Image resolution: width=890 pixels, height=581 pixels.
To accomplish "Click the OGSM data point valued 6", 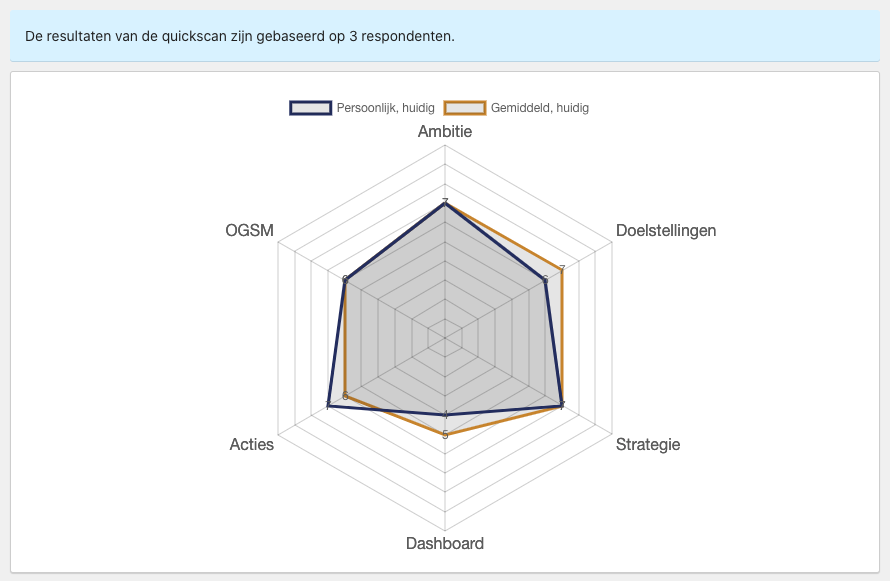I will (345, 280).
